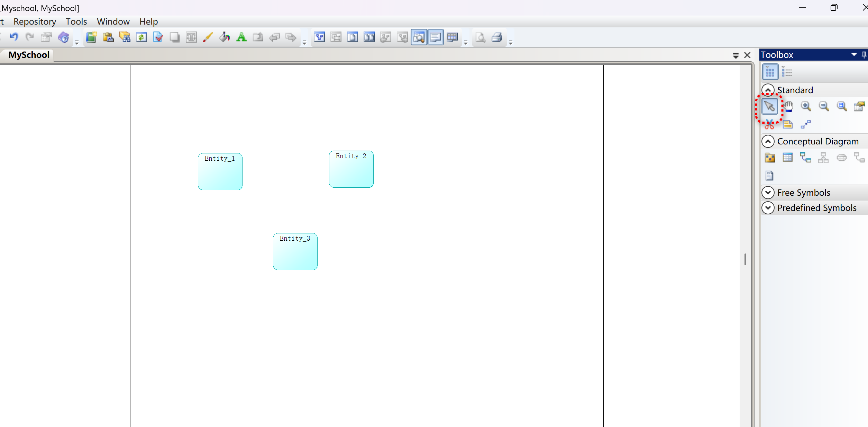868x427 pixels.
Task: Click the Zoom Out magnifier tool
Action: pyautogui.click(x=824, y=106)
